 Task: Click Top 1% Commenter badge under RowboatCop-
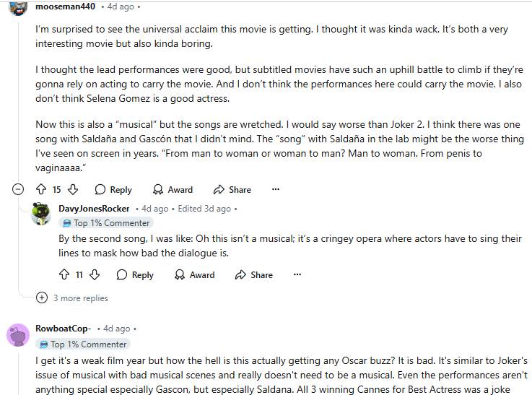tap(83, 344)
